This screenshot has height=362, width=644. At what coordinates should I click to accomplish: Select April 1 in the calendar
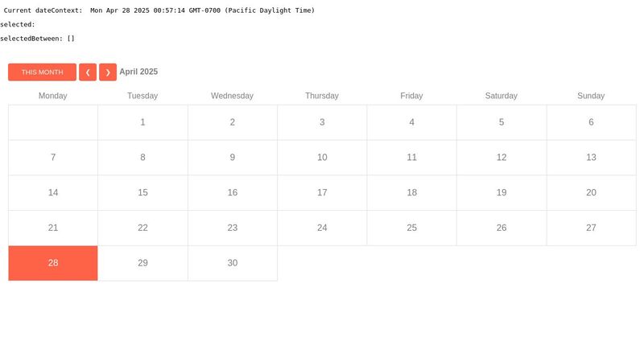click(x=142, y=122)
